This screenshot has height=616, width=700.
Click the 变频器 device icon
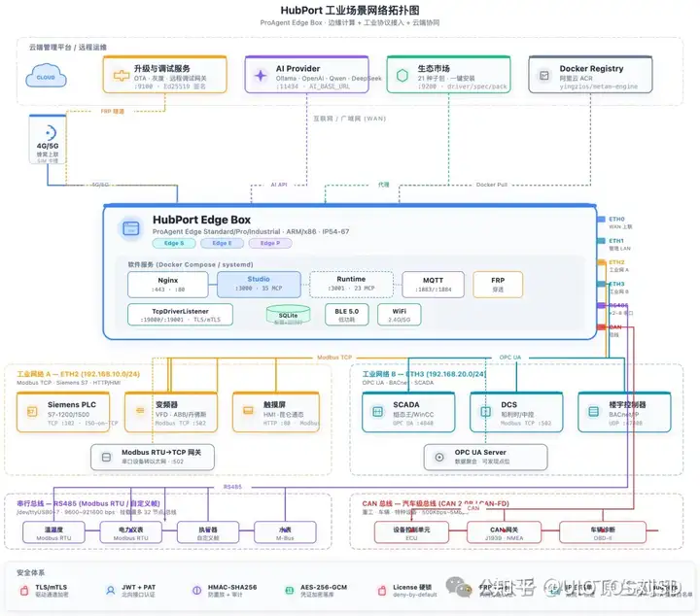140,410
